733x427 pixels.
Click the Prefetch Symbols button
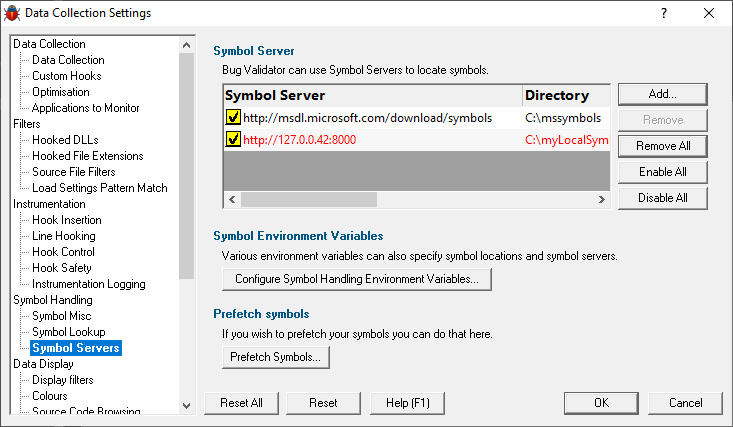(x=275, y=357)
